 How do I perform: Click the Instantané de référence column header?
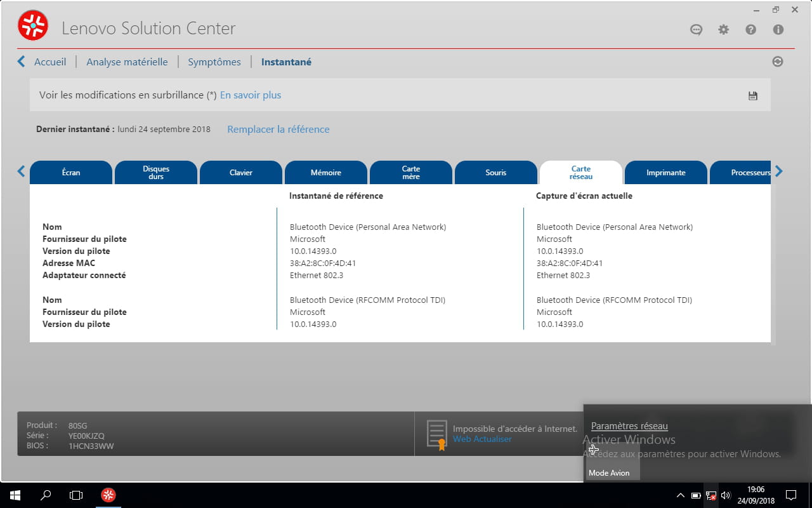click(336, 196)
